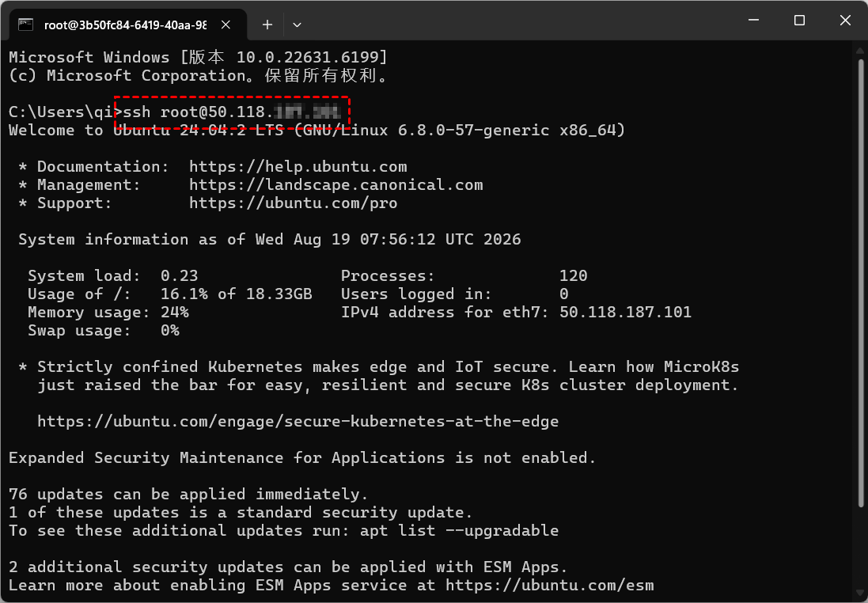Open the https://landscape.canonical.com link
This screenshot has height=603, width=868.
pyautogui.click(x=336, y=185)
